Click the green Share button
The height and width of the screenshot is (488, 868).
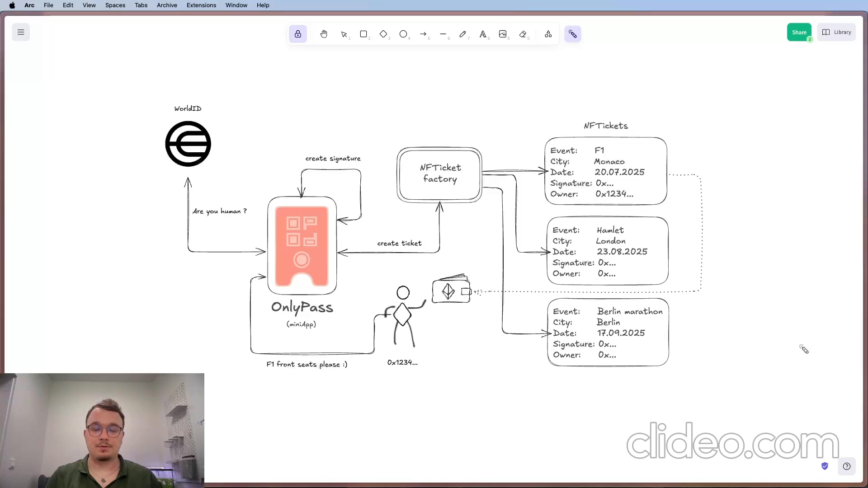(x=799, y=32)
